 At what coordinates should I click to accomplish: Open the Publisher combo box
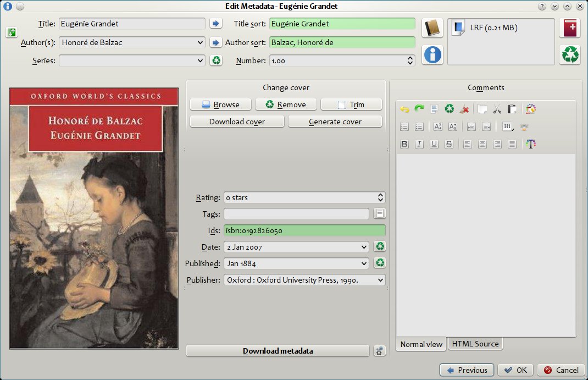[x=380, y=280]
